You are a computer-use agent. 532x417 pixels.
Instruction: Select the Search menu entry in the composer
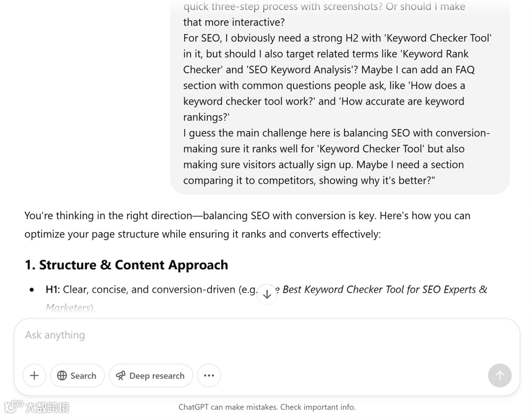coord(77,375)
